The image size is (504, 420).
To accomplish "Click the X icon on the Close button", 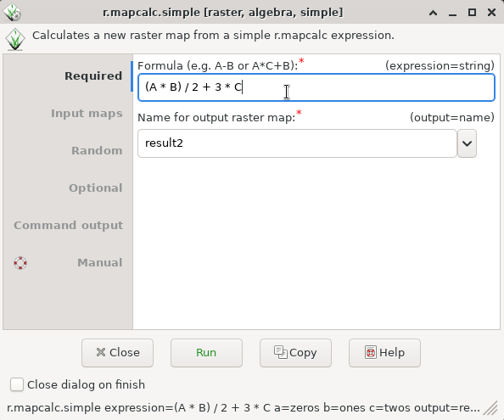I will 101,352.
